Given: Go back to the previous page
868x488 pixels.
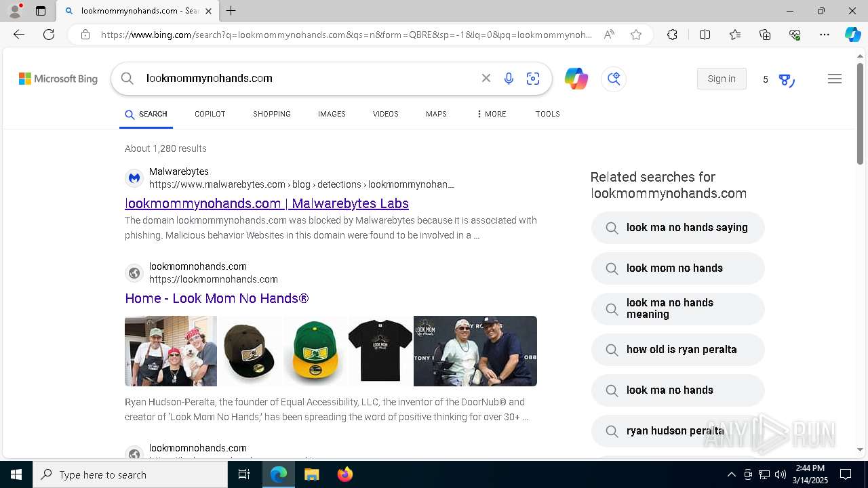Looking at the screenshot, I should (19, 35).
